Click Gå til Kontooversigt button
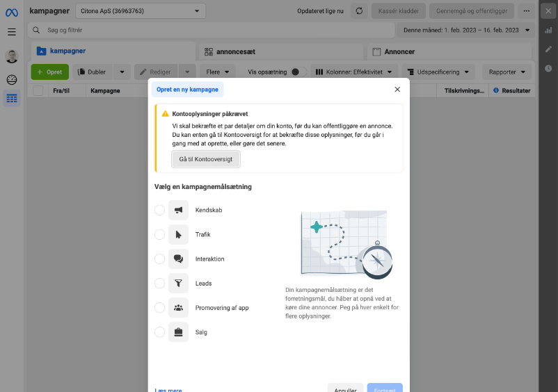The height and width of the screenshot is (392, 558). coord(206,159)
